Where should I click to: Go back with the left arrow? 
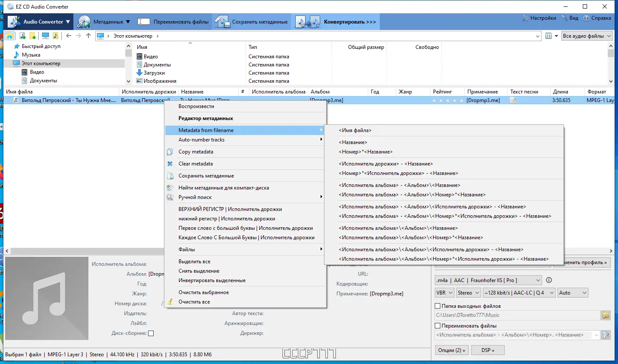(69, 36)
